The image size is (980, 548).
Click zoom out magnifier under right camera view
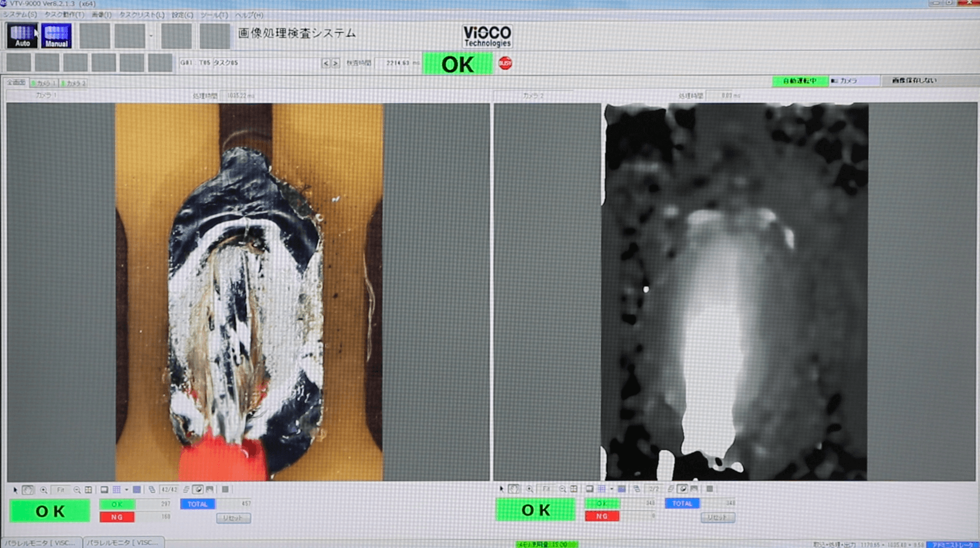562,489
